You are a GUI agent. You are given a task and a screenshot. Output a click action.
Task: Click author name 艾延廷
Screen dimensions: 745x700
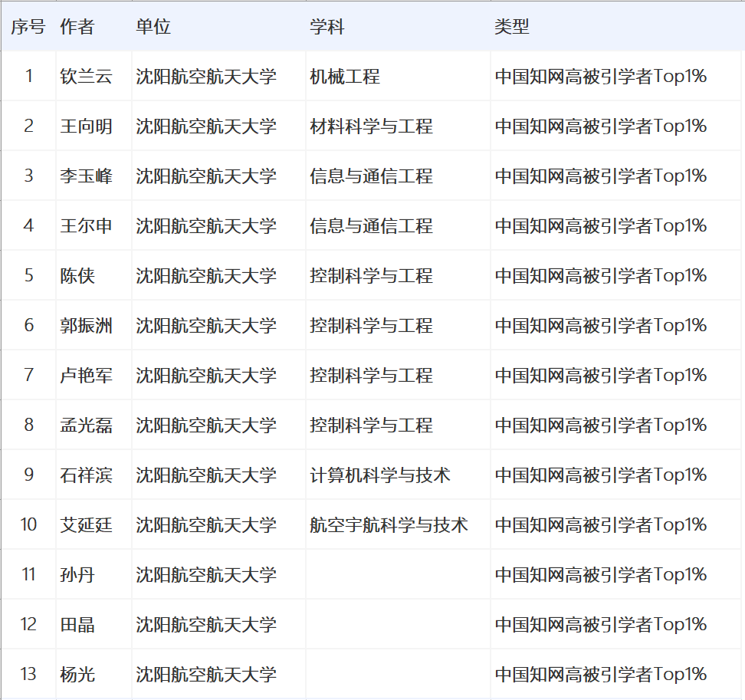[x=86, y=525]
